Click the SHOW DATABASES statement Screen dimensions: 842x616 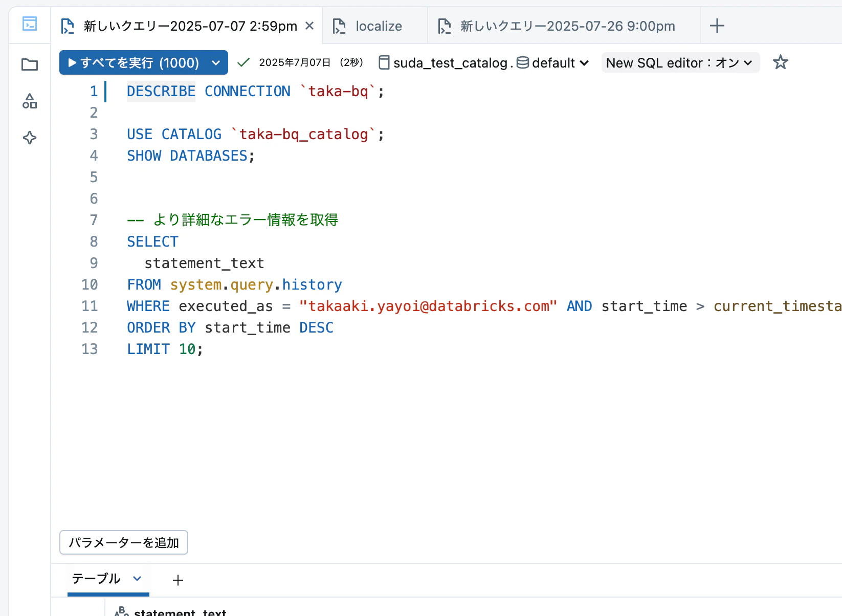click(x=191, y=156)
